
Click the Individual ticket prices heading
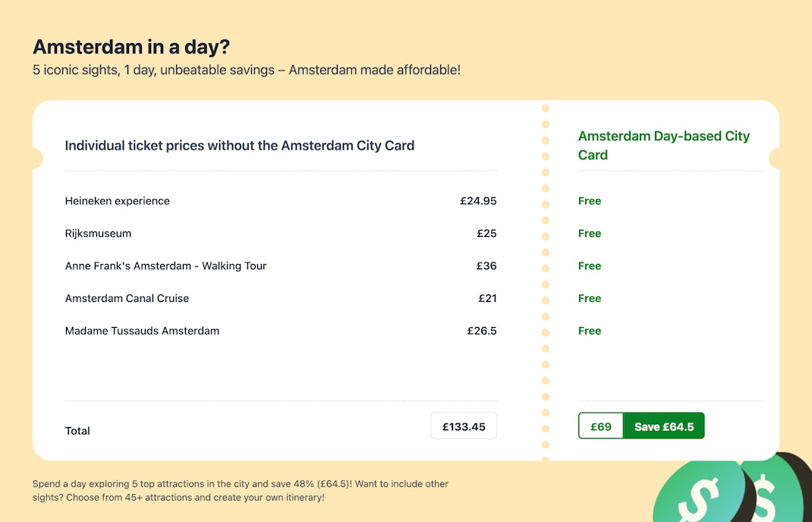(x=240, y=146)
